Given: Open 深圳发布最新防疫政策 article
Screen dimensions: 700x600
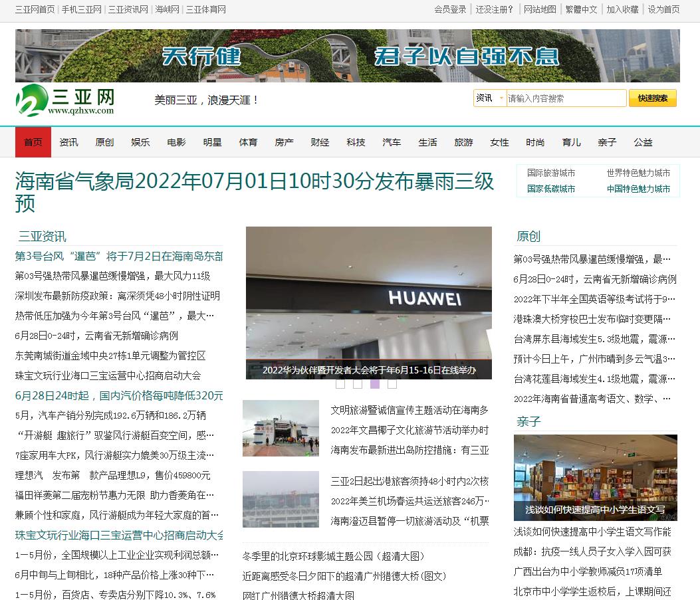Looking at the screenshot, I should pos(118,296).
